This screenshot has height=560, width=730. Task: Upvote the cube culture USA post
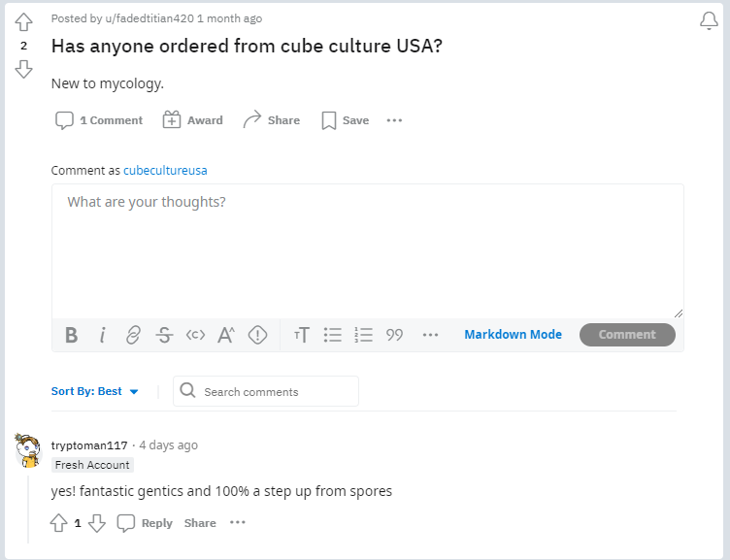[23, 22]
